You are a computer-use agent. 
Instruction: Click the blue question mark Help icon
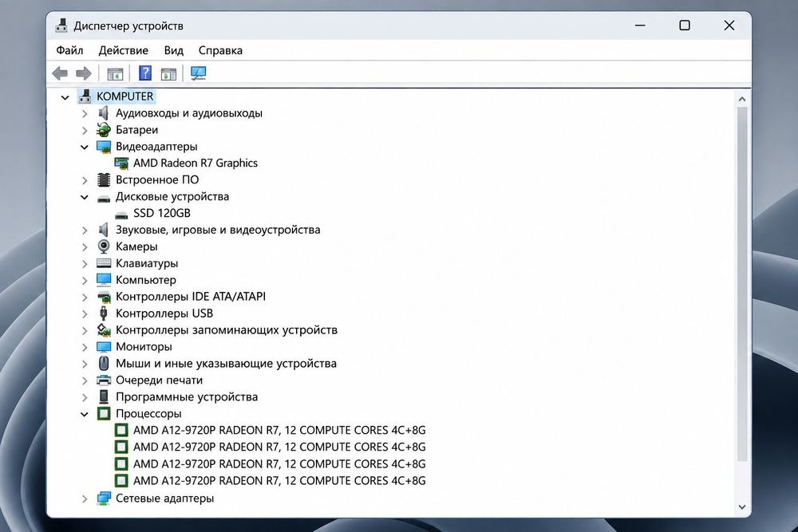(x=145, y=73)
